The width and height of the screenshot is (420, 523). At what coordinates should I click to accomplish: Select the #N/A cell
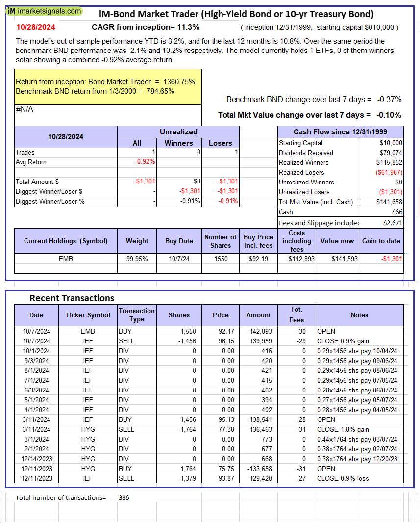tap(25, 110)
